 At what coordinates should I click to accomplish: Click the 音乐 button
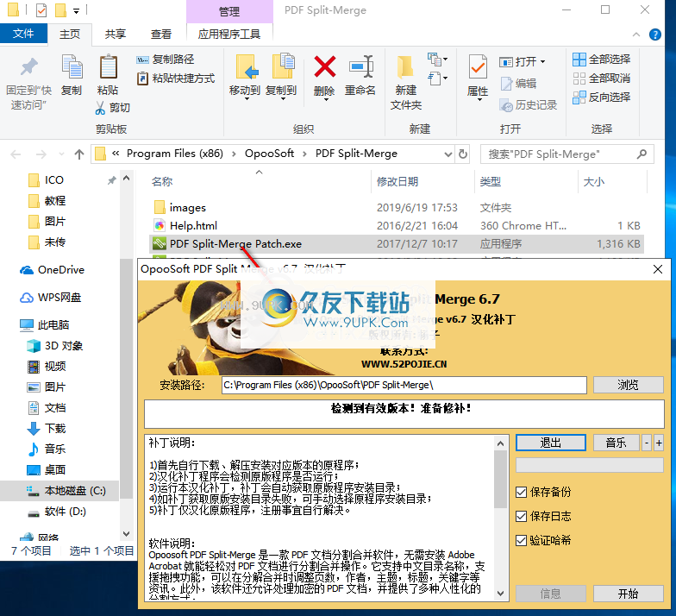[x=616, y=443]
